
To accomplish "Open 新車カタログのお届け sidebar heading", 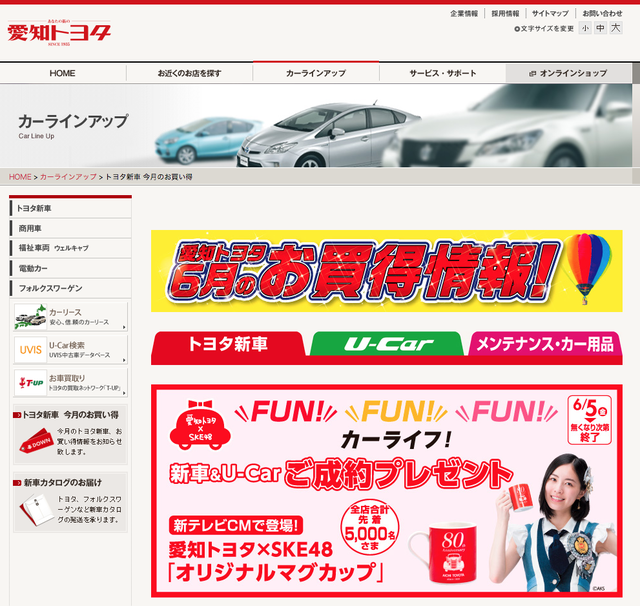I will click(62, 483).
